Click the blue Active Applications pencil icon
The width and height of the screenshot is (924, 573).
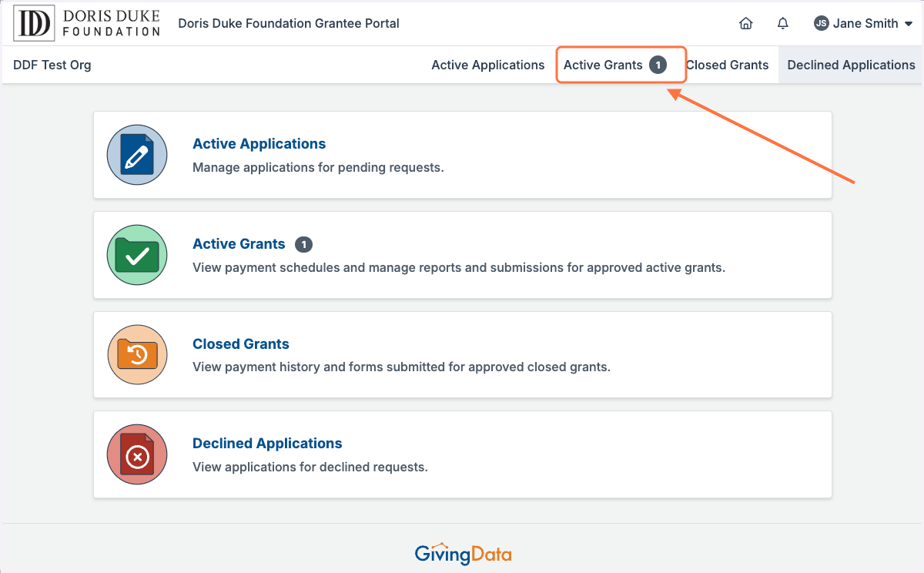click(x=137, y=155)
